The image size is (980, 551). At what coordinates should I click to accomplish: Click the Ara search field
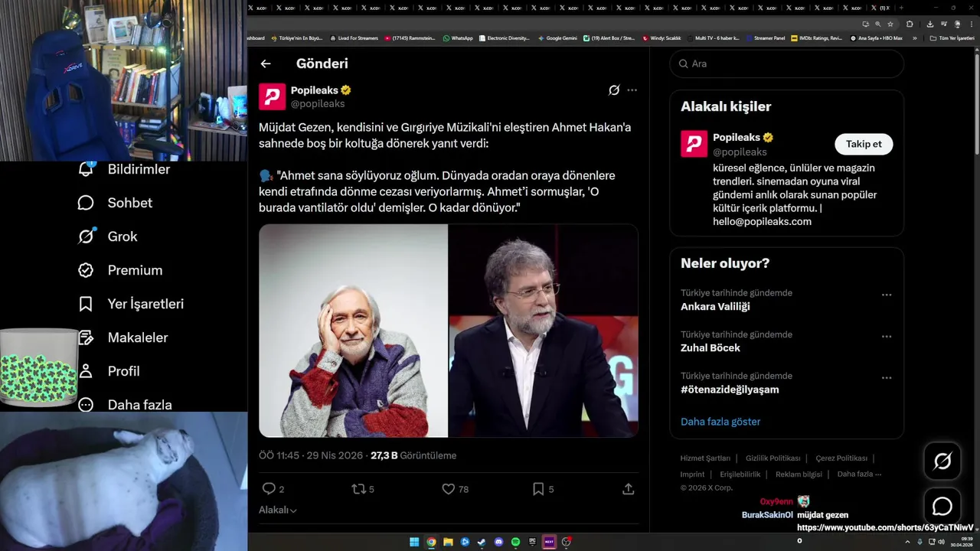786,64
